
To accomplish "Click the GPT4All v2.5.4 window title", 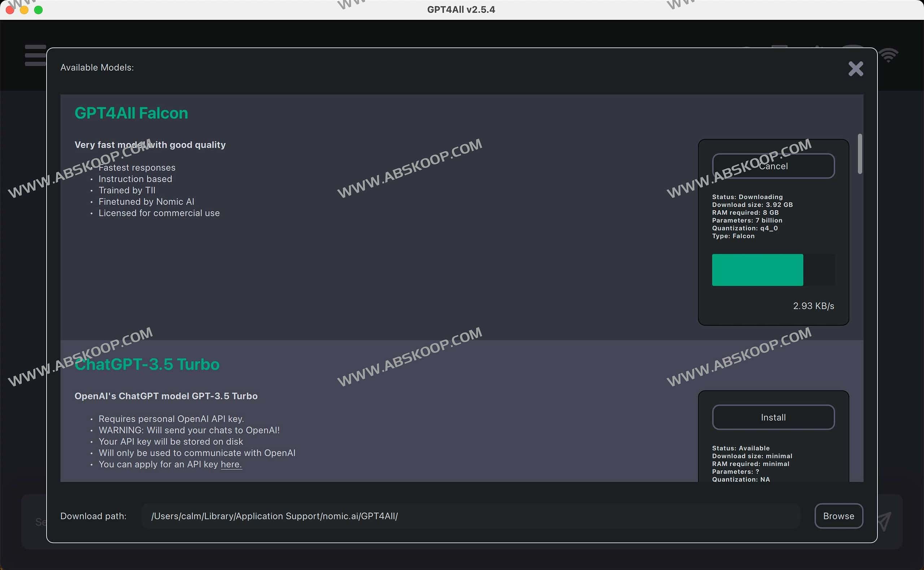I will tap(461, 10).
